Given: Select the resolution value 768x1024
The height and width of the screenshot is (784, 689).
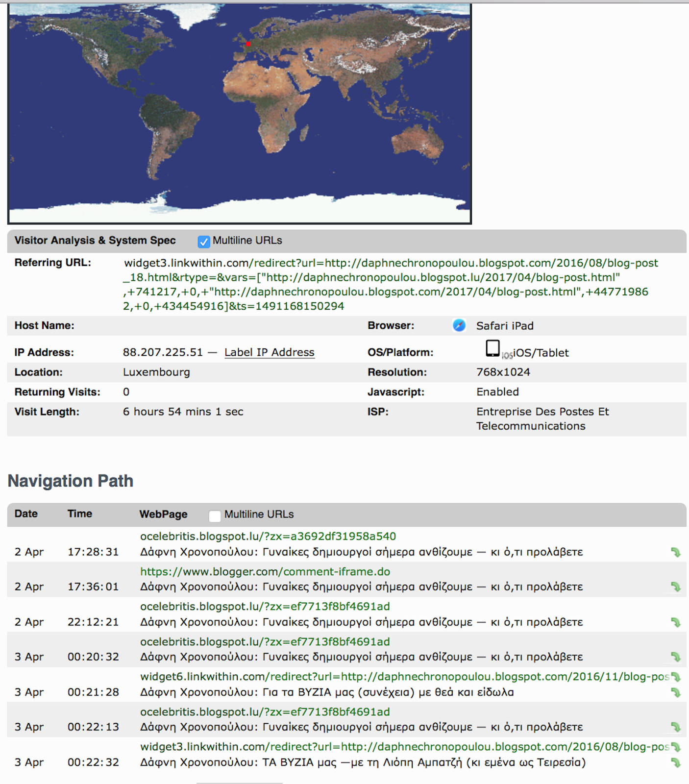Looking at the screenshot, I should 503,372.
